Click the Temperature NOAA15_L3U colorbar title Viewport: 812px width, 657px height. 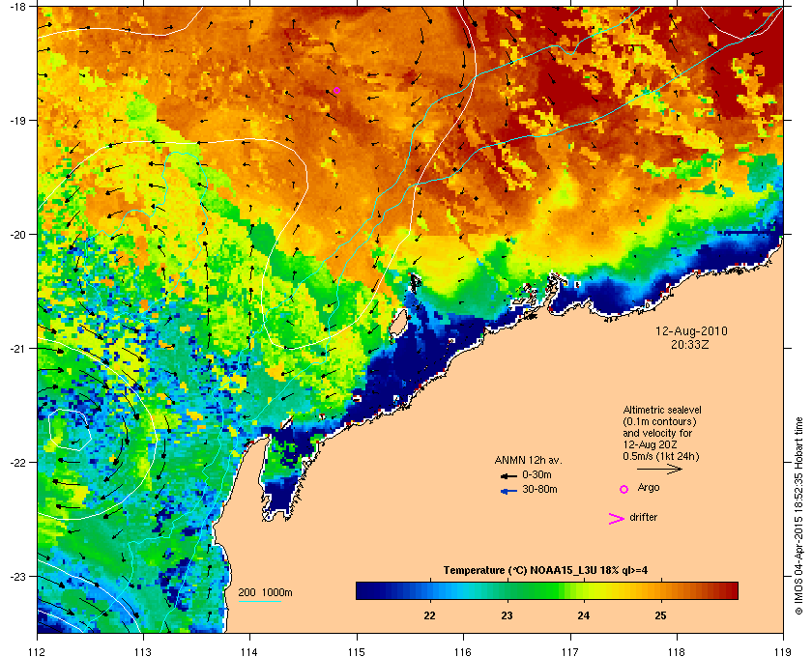(x=545, y=571)
